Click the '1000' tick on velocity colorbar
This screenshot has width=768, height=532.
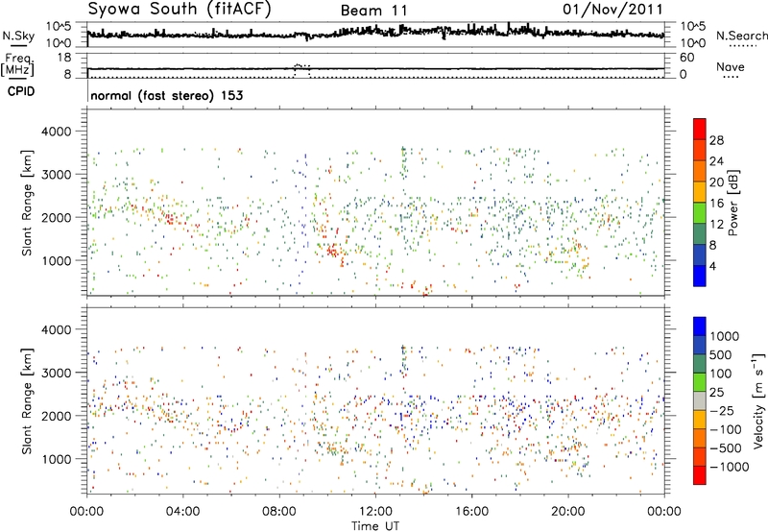(724, 336)
